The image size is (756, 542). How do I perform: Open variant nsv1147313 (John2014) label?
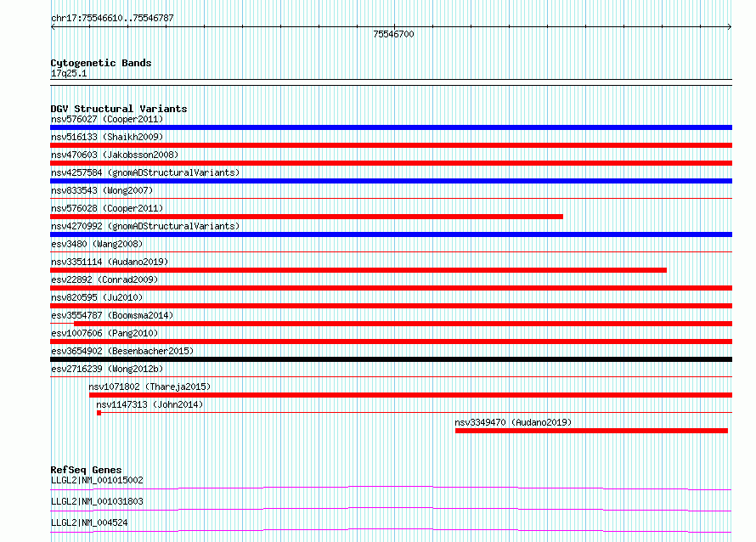150,404
